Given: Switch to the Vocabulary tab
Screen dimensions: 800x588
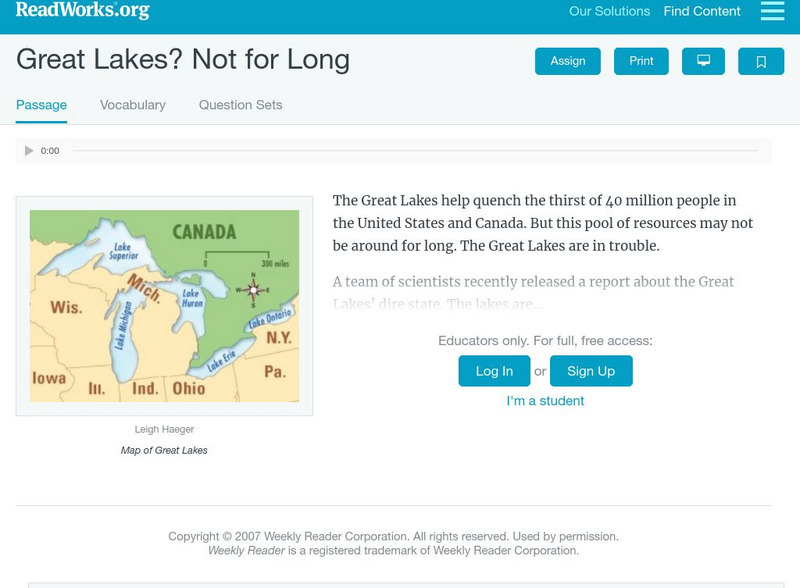Looking at the screenshot, I should coord(131,104).
